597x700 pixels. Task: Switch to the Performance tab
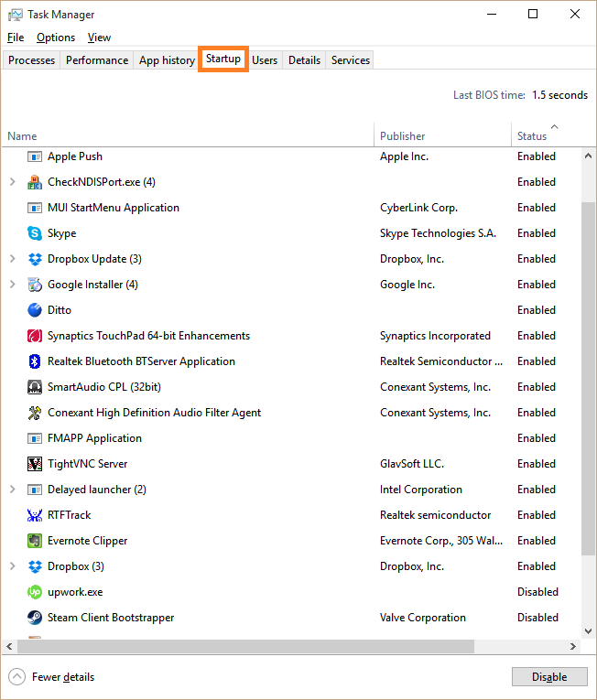click(97, 60)
